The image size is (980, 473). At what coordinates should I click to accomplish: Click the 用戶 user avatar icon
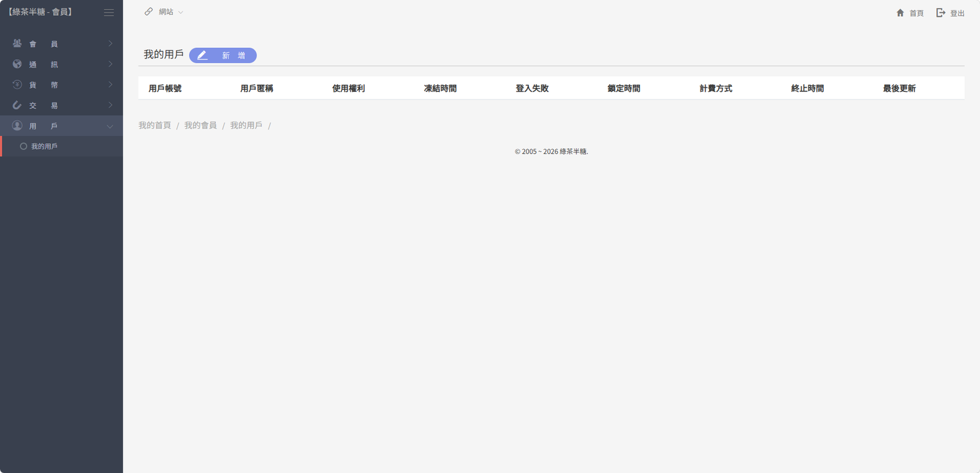click(17, 125)
